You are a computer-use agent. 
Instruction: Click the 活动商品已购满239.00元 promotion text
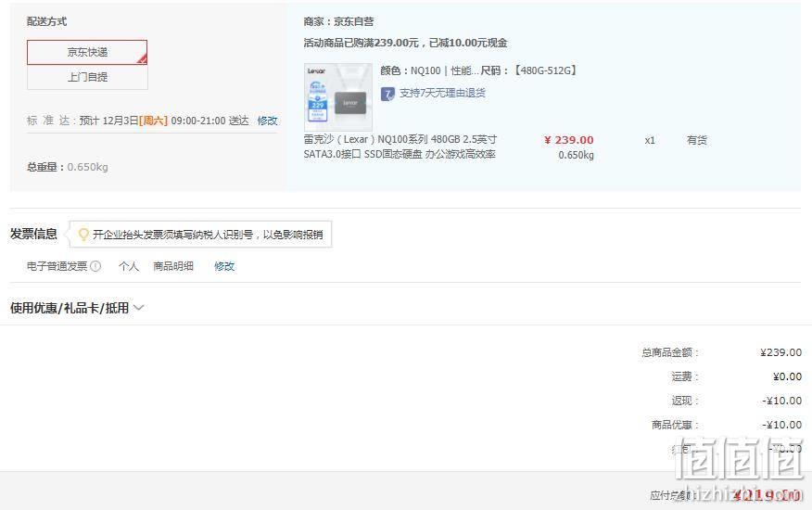click(x=405, y=43)
